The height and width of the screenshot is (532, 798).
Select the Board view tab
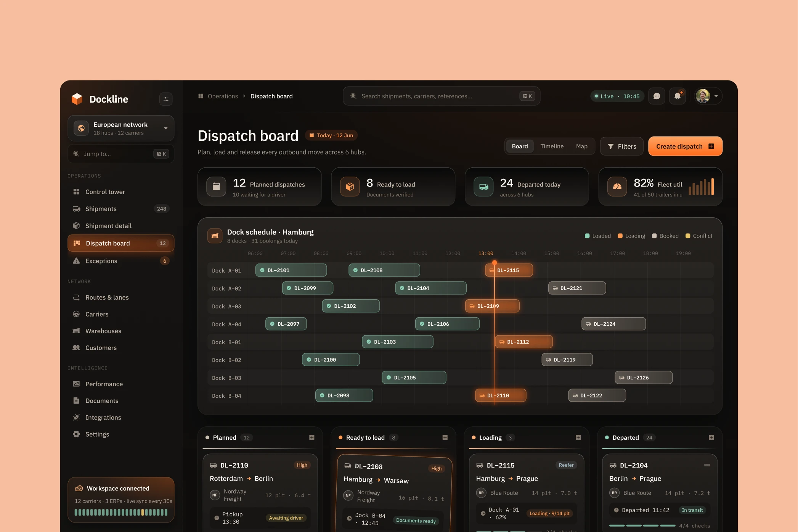click(520, 146)
